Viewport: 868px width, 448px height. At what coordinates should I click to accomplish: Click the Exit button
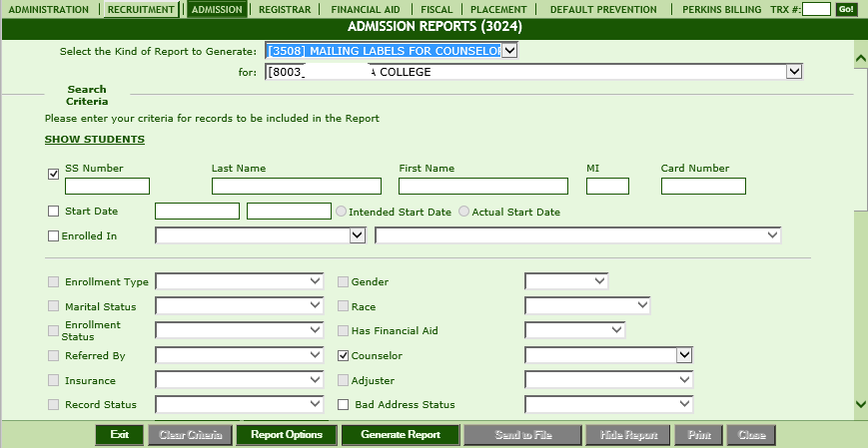tap(120, 435)
